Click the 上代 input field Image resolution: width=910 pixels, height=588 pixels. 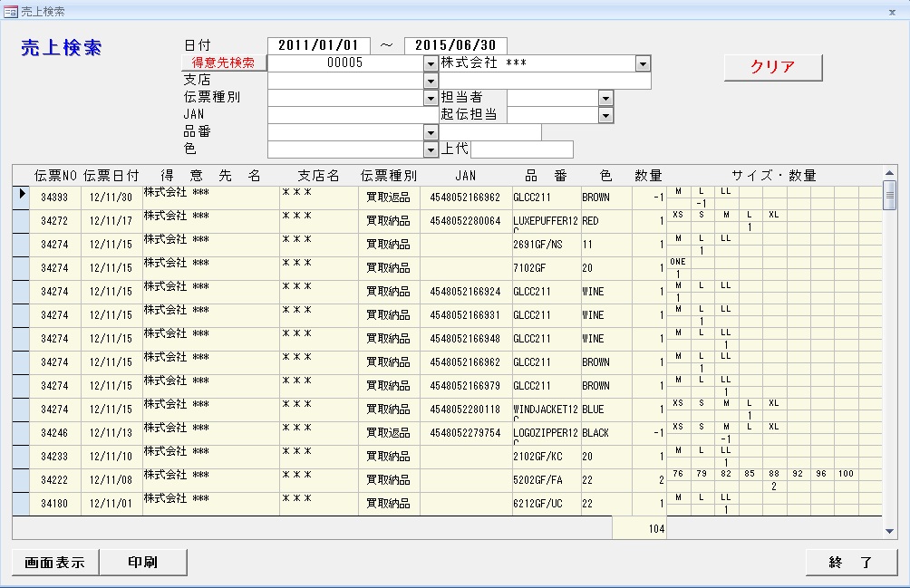[521, 149]
